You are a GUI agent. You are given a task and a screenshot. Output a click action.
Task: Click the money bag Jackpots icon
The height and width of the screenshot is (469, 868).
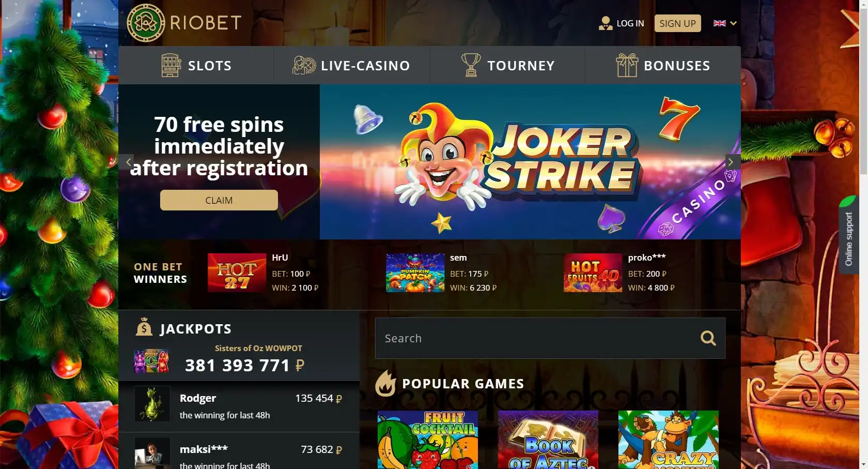(144, 327)
